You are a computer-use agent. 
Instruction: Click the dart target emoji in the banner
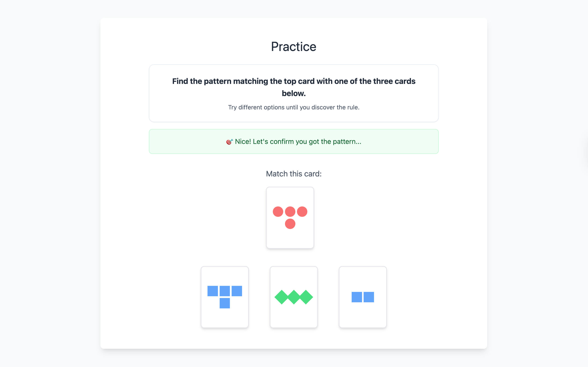[x=229, y=142]
